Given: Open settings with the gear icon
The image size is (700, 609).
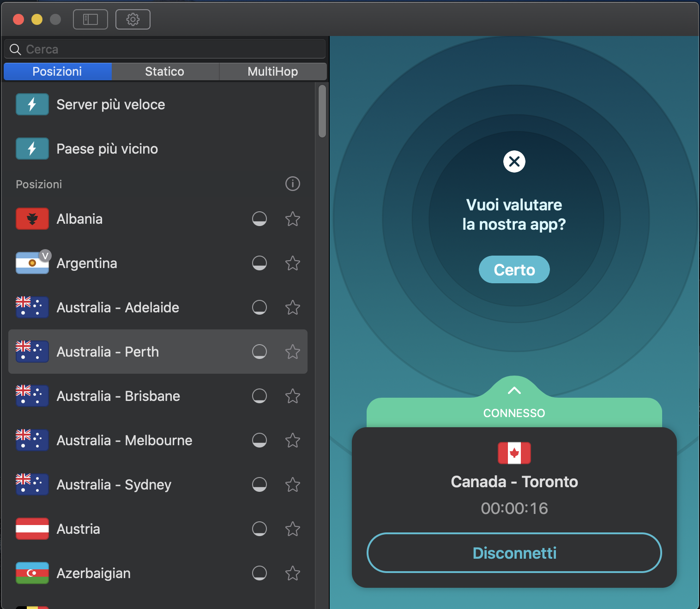Looking at the screenshot, I should click(133, 19).
